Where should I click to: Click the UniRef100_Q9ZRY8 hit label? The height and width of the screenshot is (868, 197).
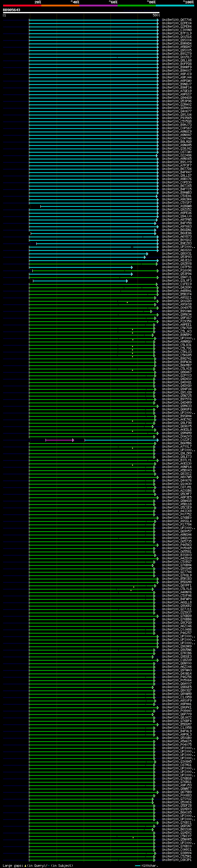click(x=176, y=264)
